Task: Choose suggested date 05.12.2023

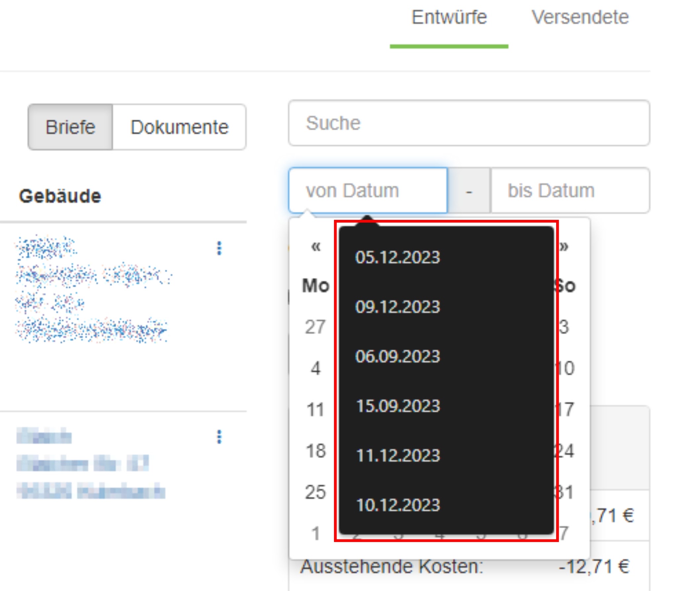Action: (397, 257)
